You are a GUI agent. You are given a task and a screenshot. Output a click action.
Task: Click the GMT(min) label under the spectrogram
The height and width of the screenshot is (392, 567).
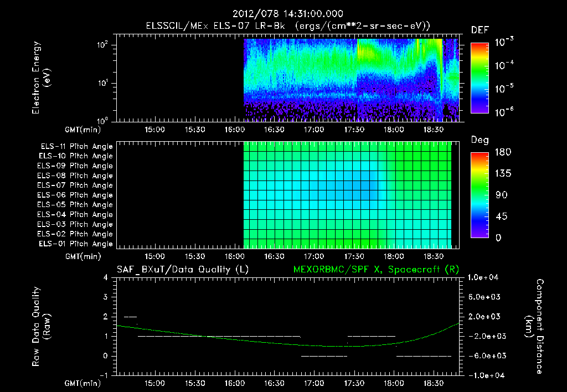pyautogui.click(x=83, y=130)
